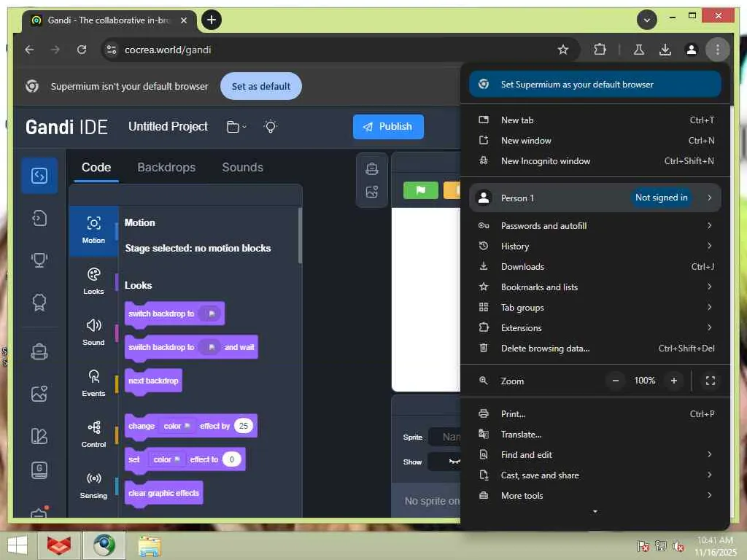Open the tab search dropdown arrow

click(647, 20)
